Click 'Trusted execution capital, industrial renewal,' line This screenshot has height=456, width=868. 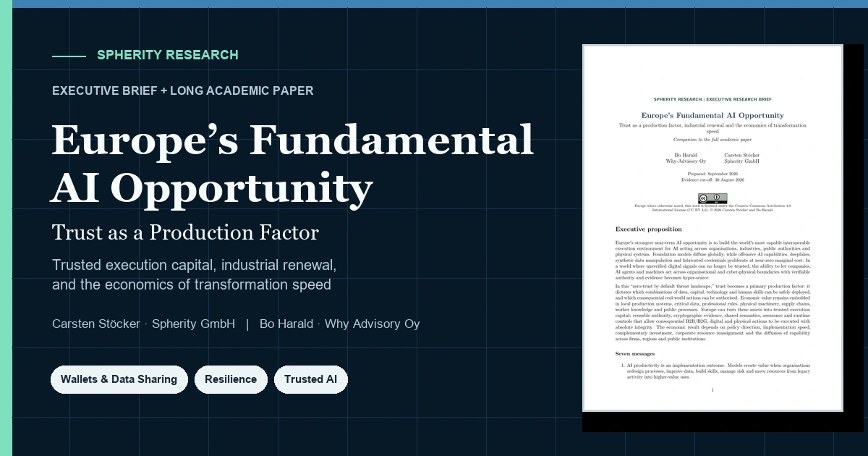(x=195, y=265)
